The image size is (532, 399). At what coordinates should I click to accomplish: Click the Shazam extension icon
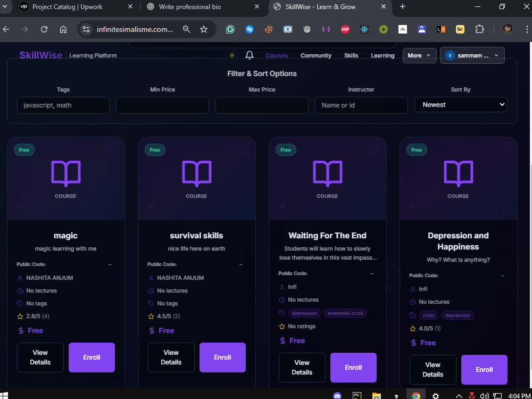(250, 29)
